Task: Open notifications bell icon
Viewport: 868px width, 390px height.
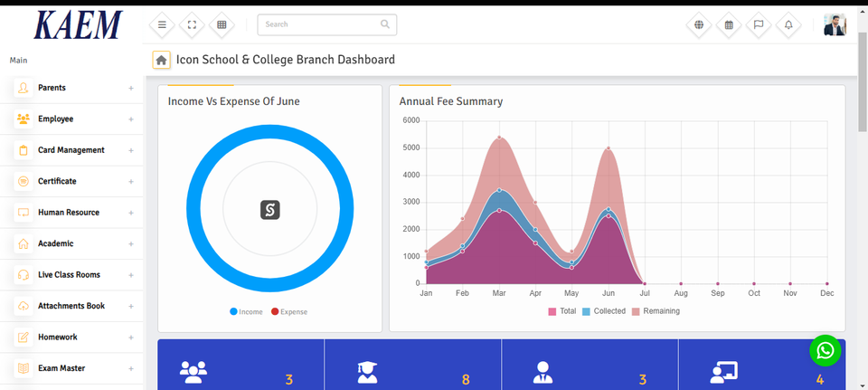Action: (788, 24)
